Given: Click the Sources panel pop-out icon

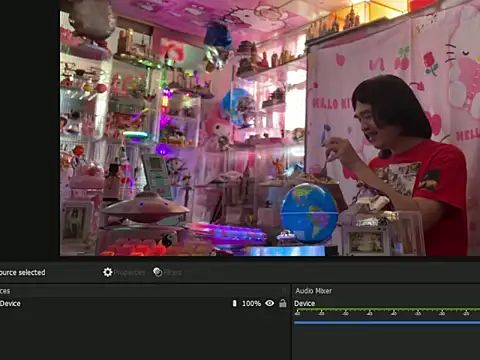Looking at the screenshot, I should pyautogui.click(x=284, y=291).
